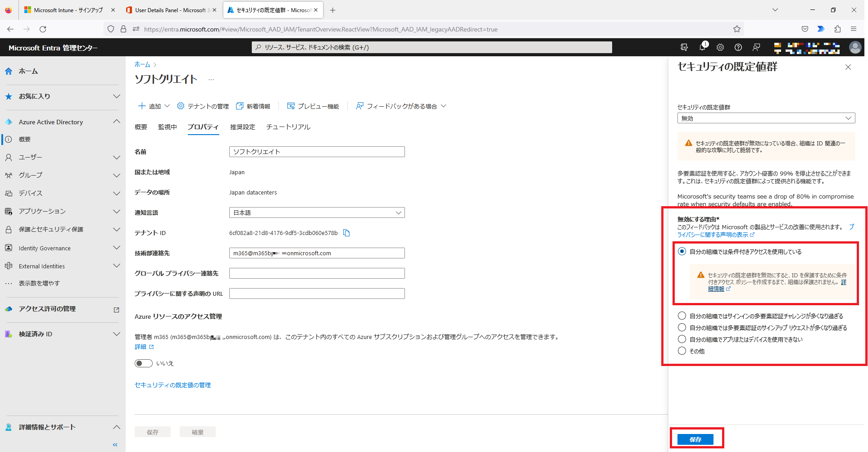The width and height of the screenshot is (868, 452).
Task: Click the page ellipsis next to ソフトクリエイト
Action: [211, 80]
